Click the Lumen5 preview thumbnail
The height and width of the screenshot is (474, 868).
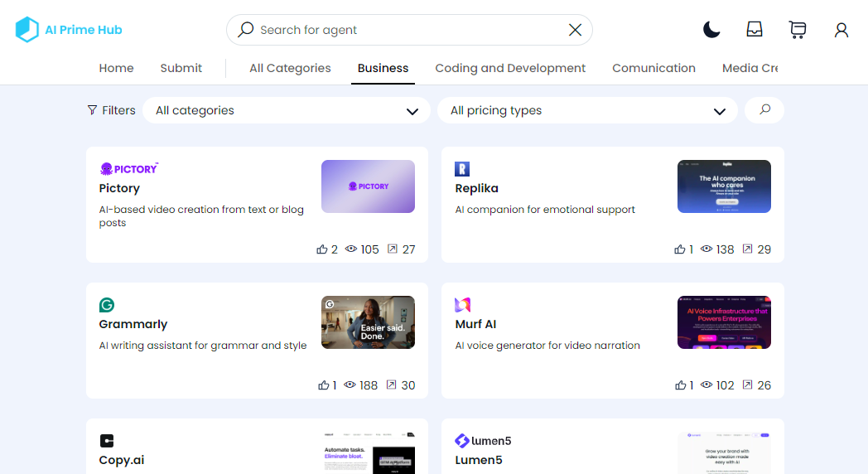724,453
